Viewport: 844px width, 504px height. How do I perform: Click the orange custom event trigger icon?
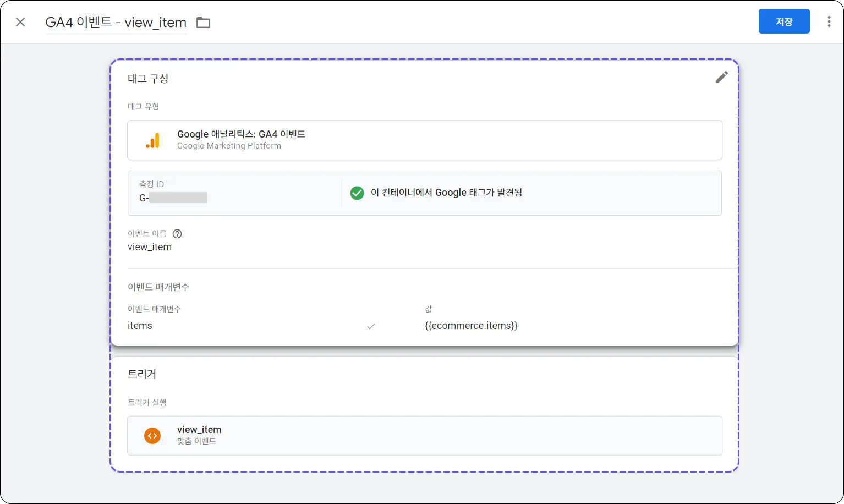point(152,436)
